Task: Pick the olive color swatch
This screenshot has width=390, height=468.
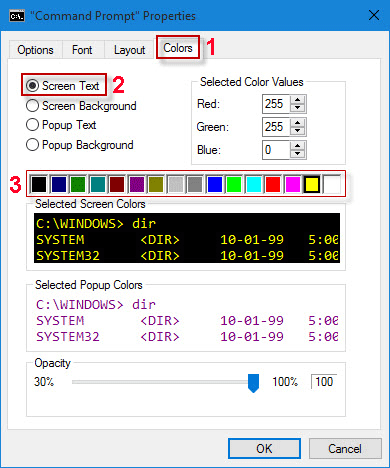Action: [156, 184]
